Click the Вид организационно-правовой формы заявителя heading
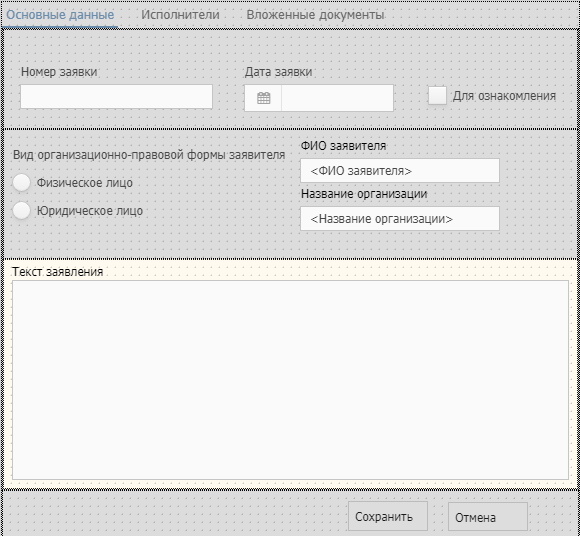The image size is (580, 536). point(149,155)
